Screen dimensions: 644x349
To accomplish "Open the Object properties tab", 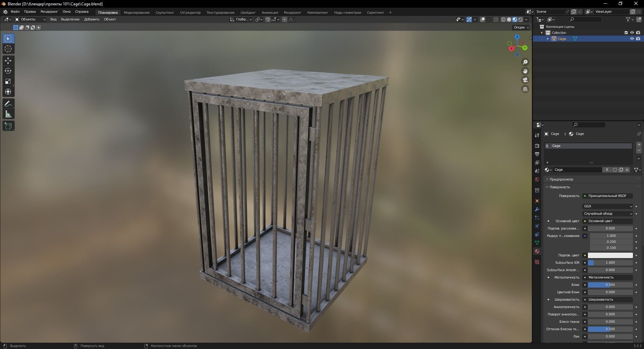I will pyautogui.click(x=537, y=201).
